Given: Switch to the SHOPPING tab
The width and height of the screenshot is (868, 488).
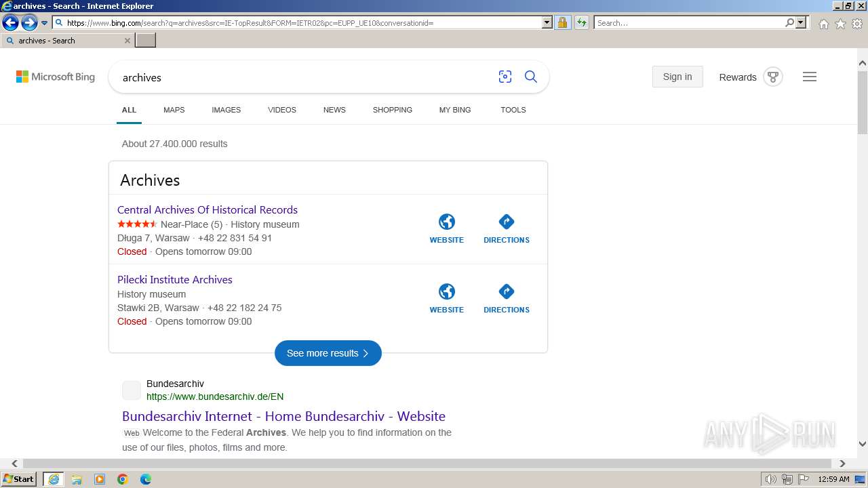Looking at the screenshot, I should pyautogui.click(x=393, y=110).
